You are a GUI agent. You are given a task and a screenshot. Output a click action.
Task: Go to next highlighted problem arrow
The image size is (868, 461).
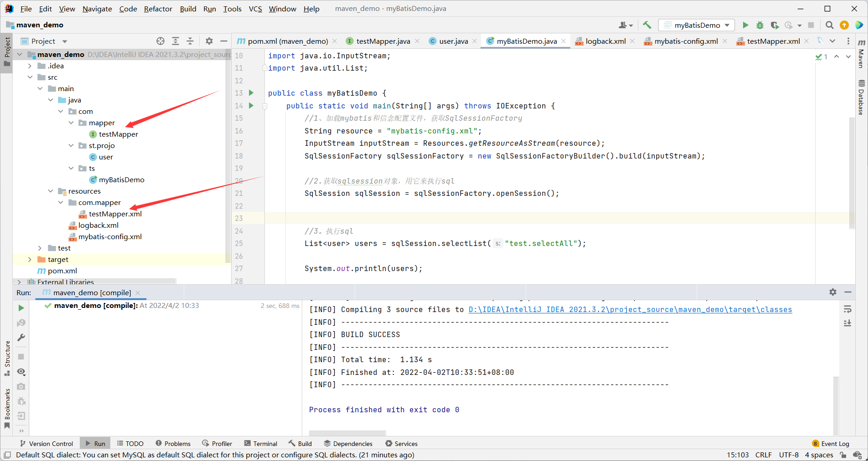click(x=848, y=56)
